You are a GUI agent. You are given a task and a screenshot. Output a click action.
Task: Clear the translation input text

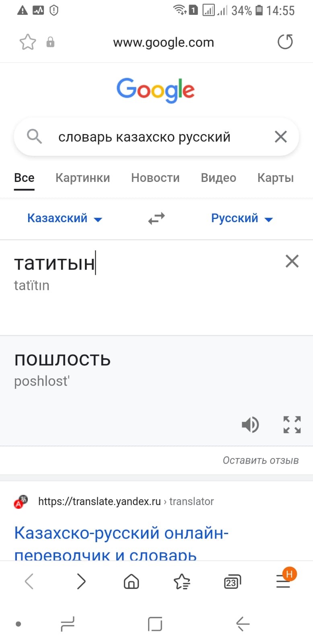coord(292,261)
